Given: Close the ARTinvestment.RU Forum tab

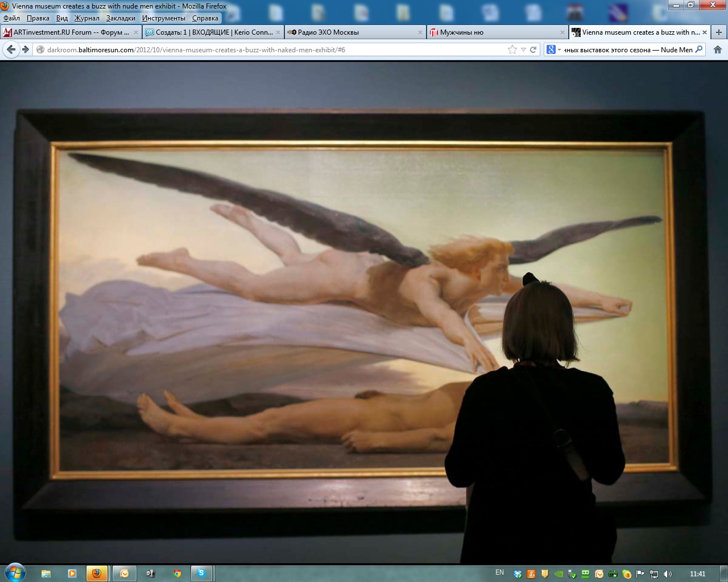Looking at the screenshot, I should tap(136, 32).
